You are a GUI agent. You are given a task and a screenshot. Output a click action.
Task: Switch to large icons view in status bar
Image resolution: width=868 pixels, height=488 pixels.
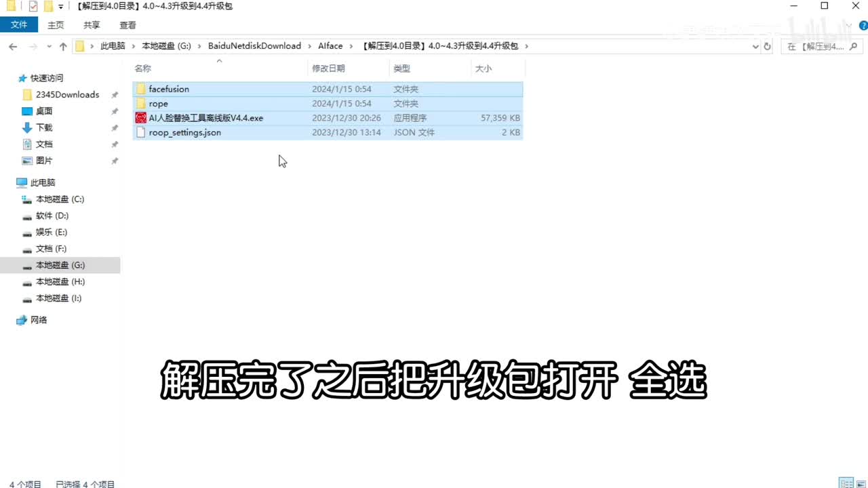tap(861, 483)
